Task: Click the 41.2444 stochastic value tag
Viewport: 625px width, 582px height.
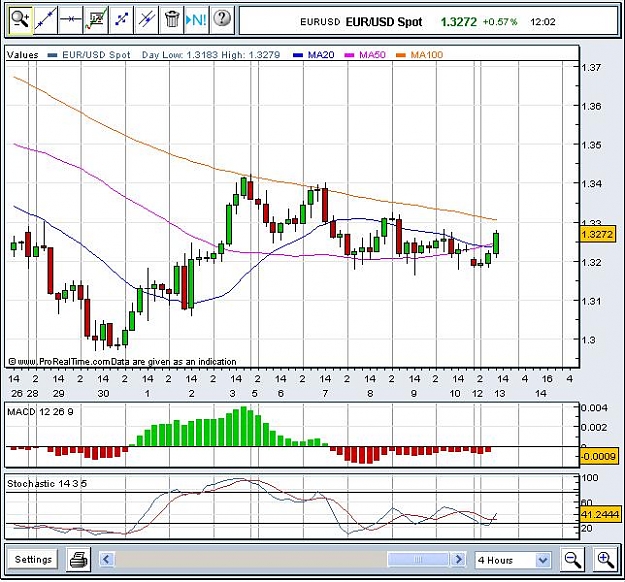Action: click(x=600, y=515)
